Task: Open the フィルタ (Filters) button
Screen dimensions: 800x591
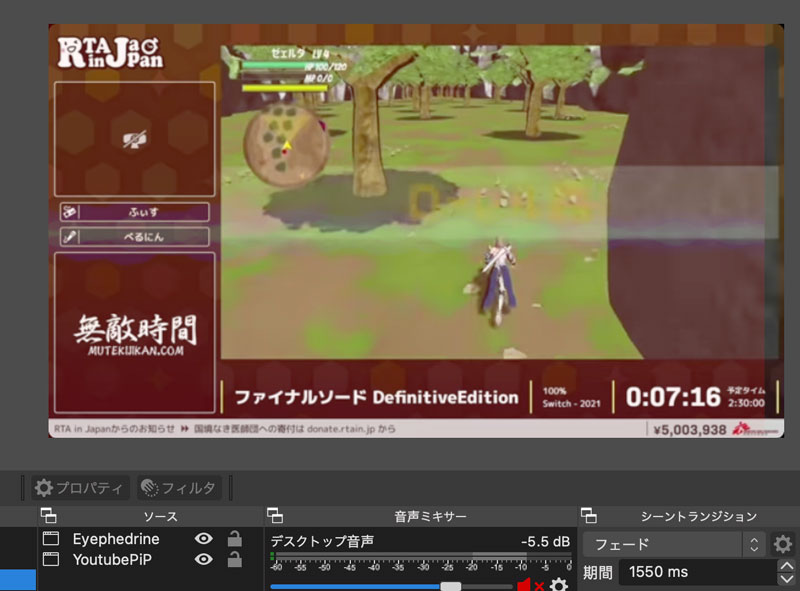Action: click(x=180, y=488)
